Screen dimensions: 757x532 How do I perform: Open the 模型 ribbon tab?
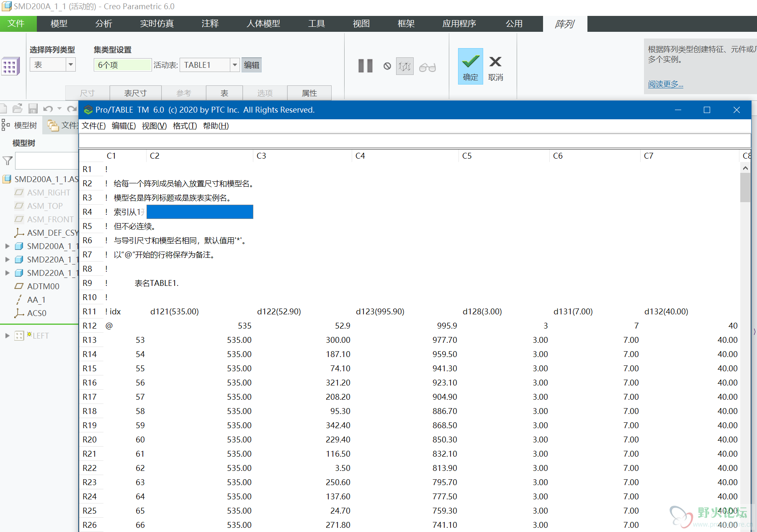point(59,24)
